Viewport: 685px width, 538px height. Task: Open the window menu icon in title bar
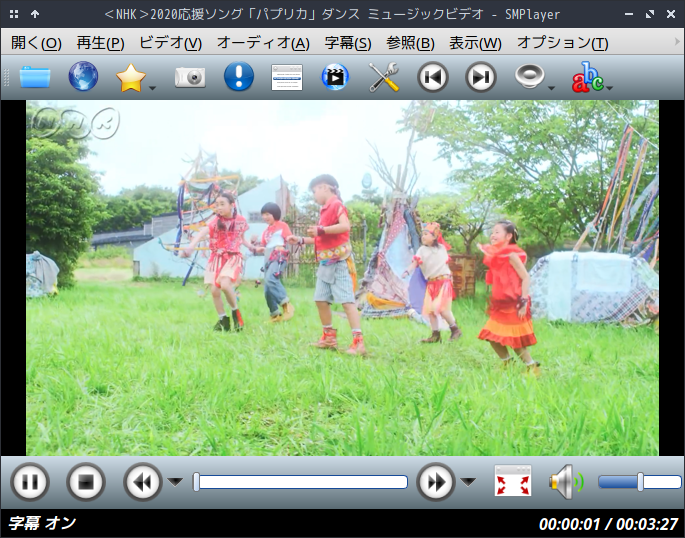point(14,14)
